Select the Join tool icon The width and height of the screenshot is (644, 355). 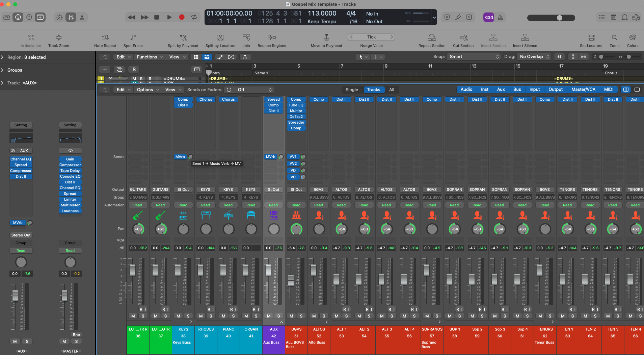[246, 40]
